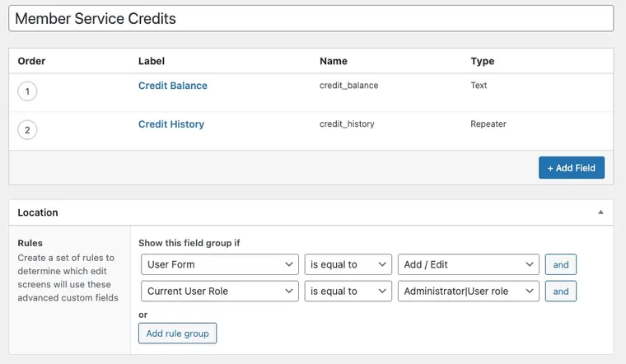This screenshot has height=364, width=626.
Task: Click order handle number 1
Action: tap(27, 91)
